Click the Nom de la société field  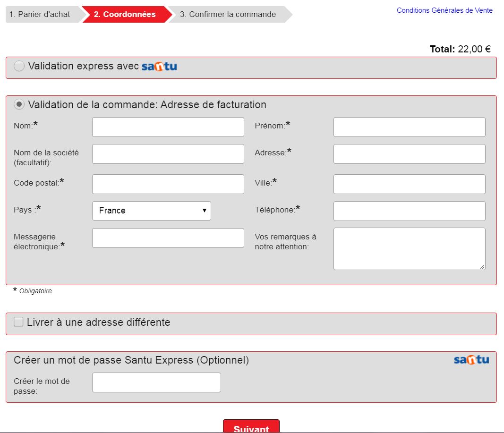click(x=168, y=154)
